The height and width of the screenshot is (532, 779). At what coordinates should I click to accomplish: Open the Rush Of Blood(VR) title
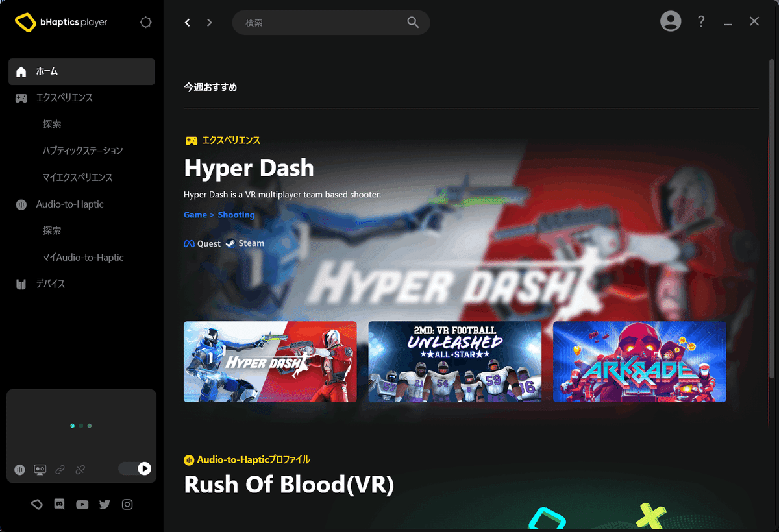pos(289,485)
